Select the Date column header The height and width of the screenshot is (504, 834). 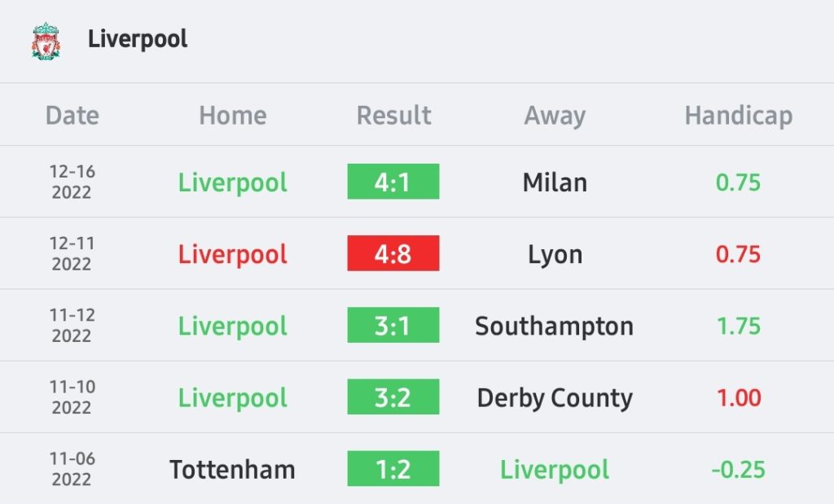point(72,116)
